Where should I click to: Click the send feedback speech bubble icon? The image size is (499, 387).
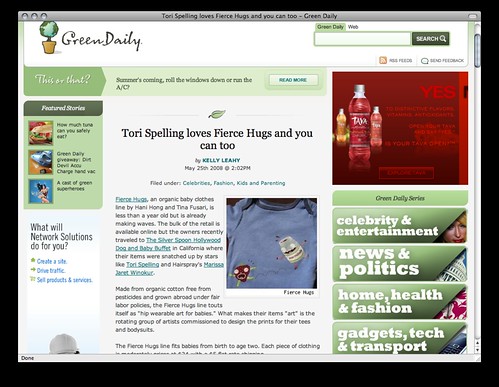(424, 61)
